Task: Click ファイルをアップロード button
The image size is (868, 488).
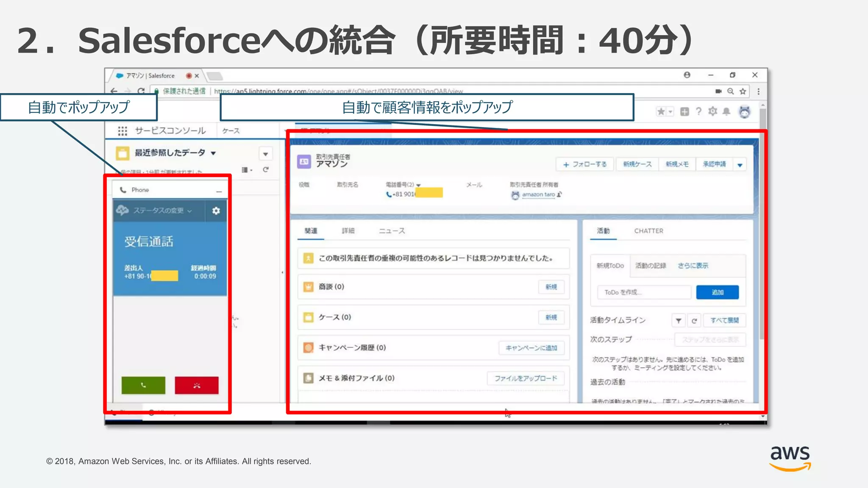Action: (526, 378)
